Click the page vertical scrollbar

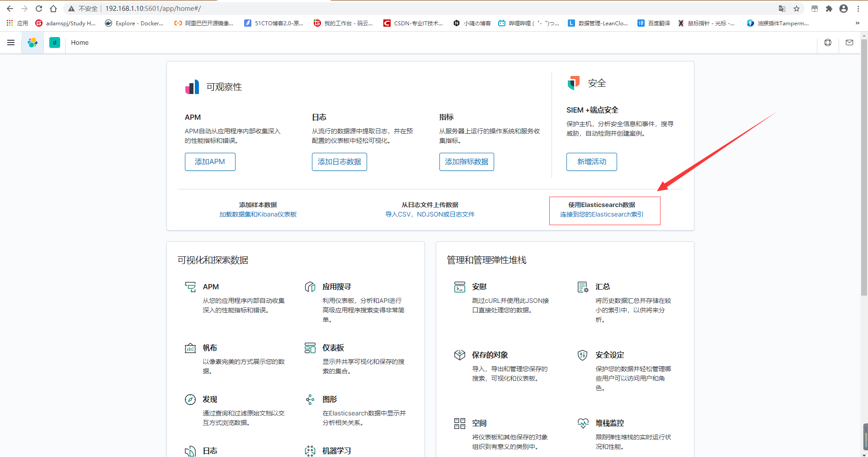(x=864, y=167)
